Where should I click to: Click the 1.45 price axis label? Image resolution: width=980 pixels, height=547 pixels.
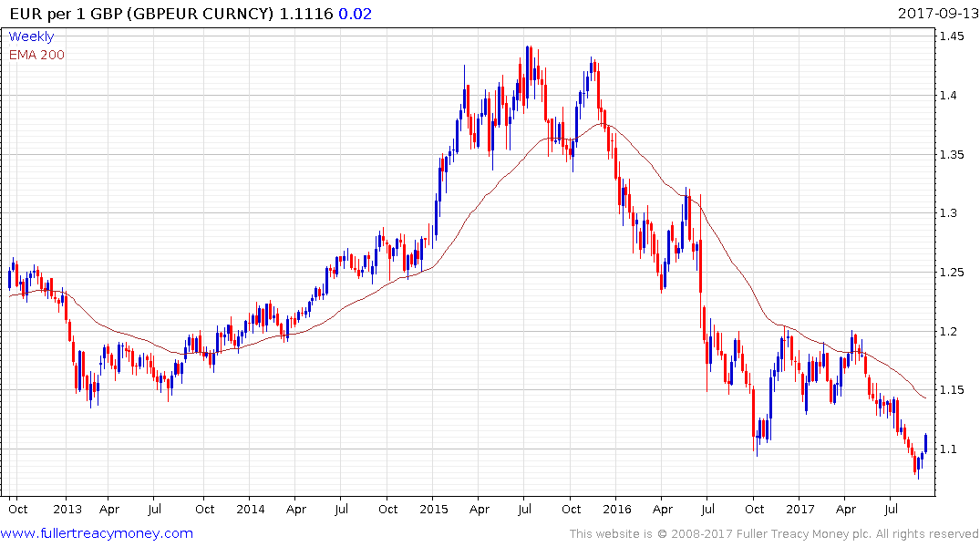951,36
